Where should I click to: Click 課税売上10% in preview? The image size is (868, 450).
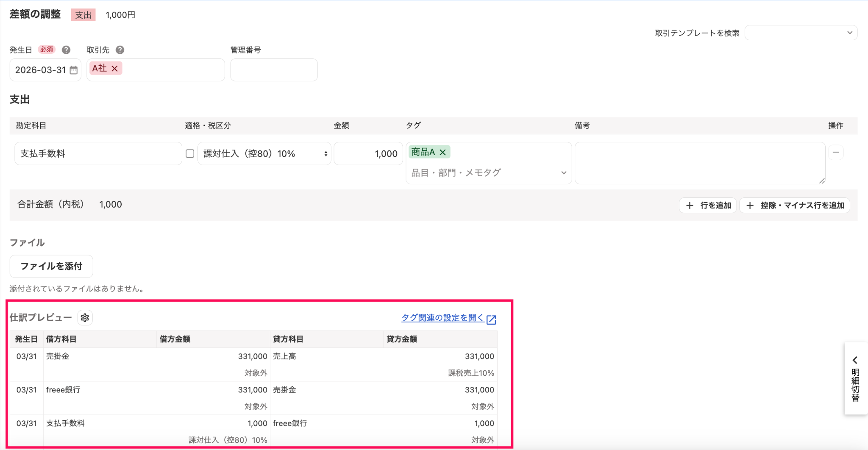[471, 373]
